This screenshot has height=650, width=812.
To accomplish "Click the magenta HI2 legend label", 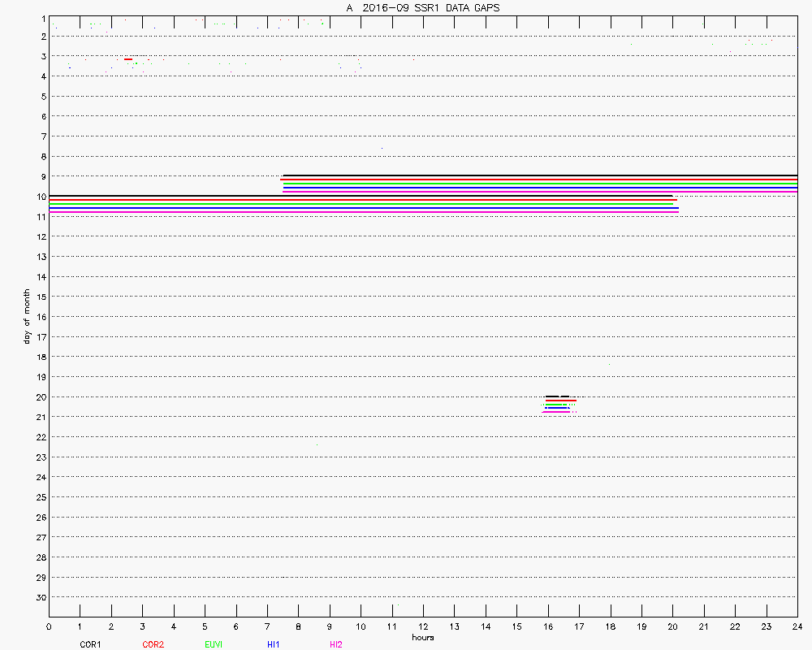I will (336, 644).
